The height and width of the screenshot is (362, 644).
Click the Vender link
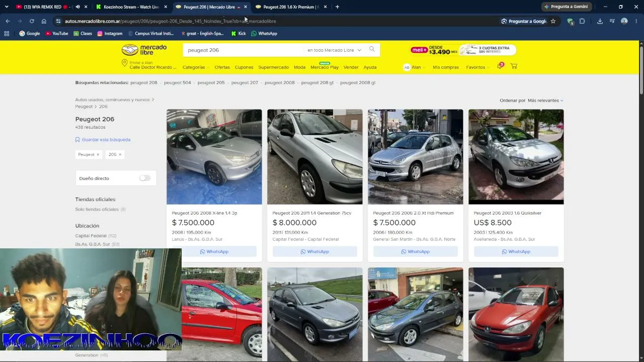[351, 67]
